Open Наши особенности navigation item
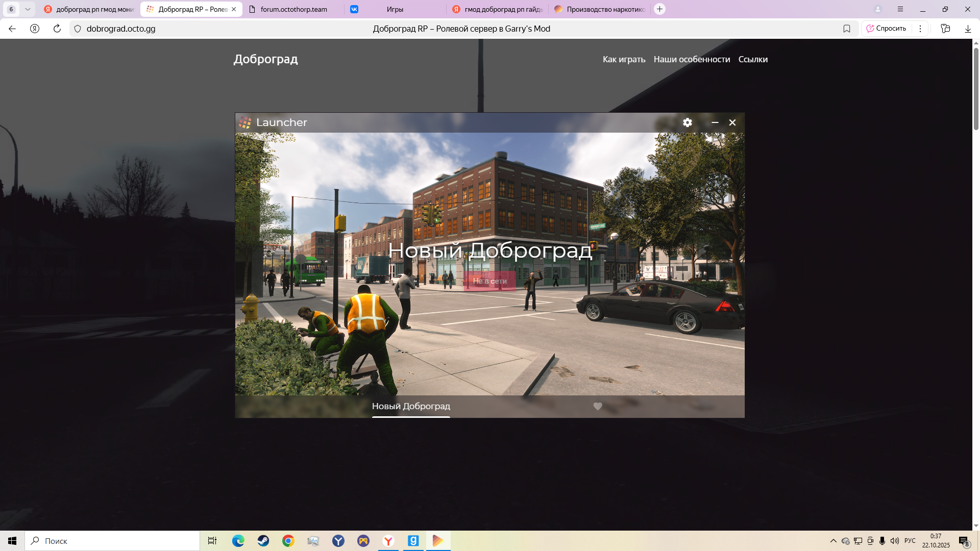Screen dimensions: 980x551 point(692,59)
